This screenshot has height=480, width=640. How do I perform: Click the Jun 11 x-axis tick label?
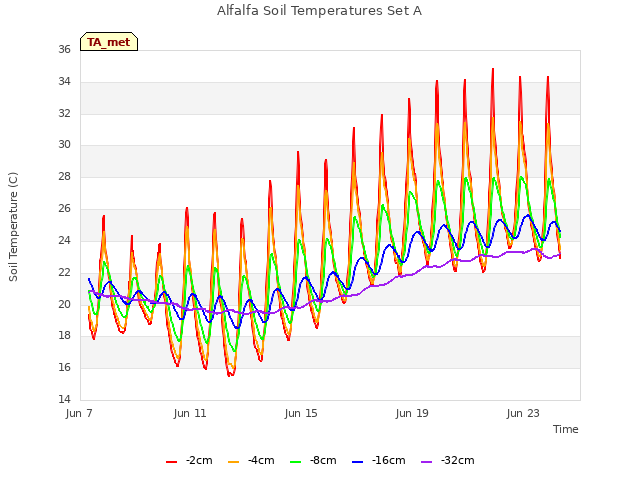pos(190,413)
